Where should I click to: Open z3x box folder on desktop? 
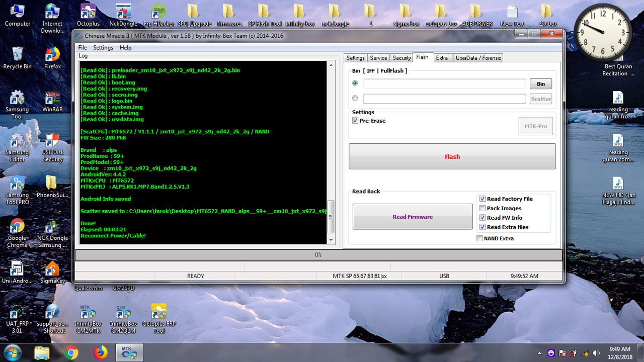[547, 15]
